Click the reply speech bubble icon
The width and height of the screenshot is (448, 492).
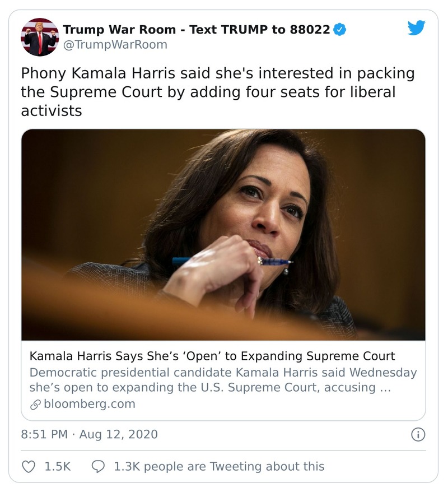point(98,466)
